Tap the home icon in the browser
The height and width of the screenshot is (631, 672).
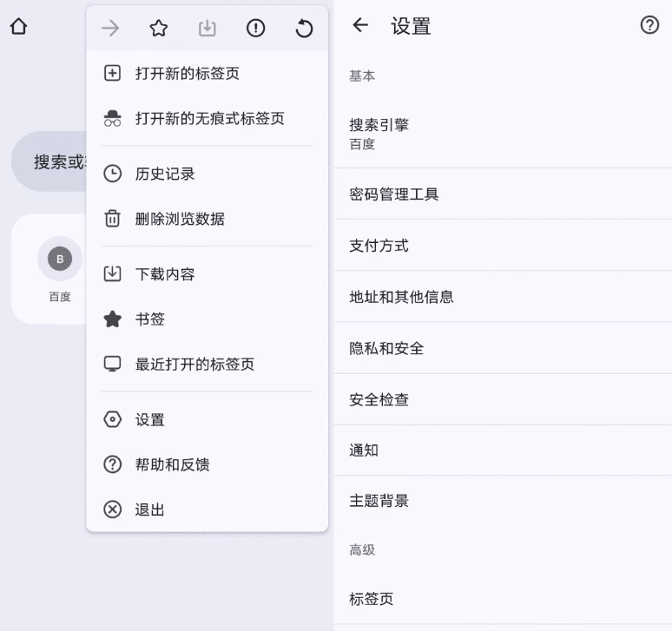coord(18,27)
